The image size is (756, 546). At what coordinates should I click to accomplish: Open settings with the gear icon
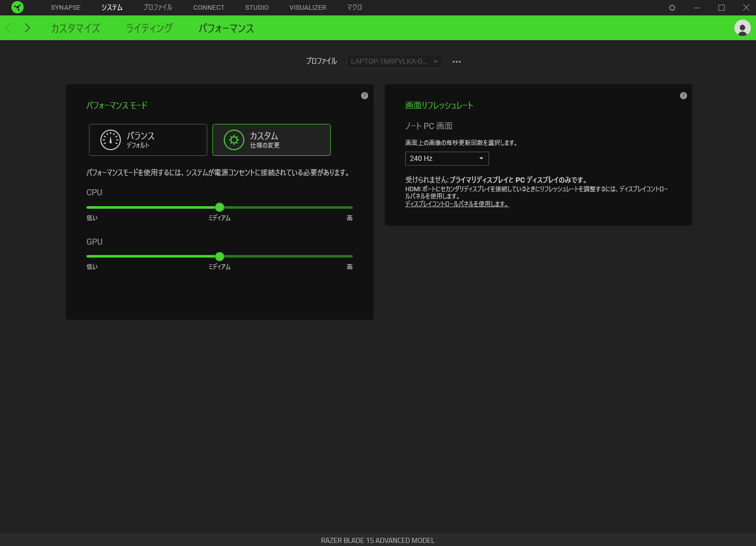tap(672, 8)
